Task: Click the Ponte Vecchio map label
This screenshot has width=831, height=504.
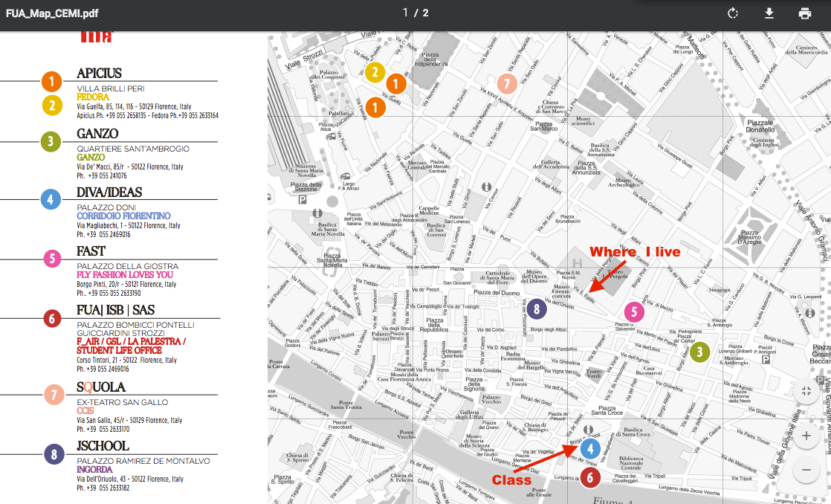Action: click(407, 435)
